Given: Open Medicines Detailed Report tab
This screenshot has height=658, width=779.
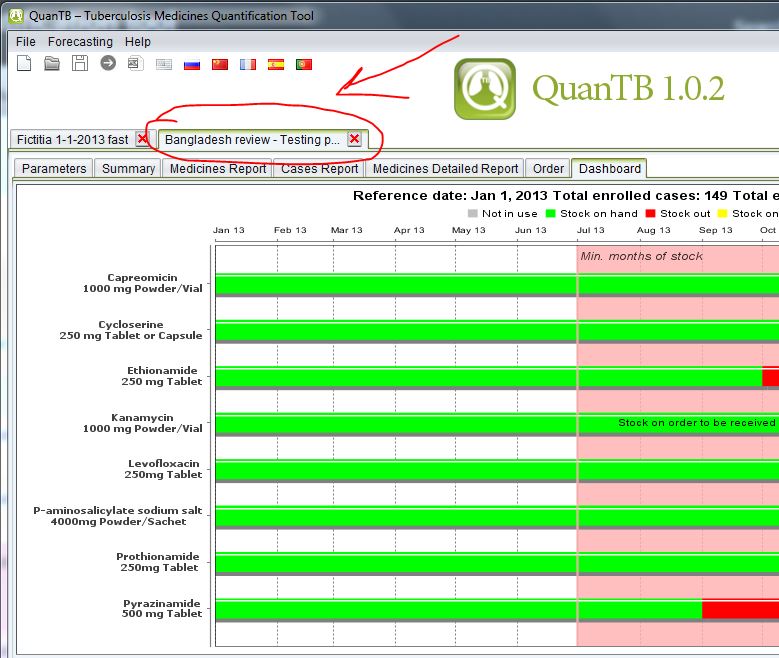Looking at the screenshot, I should (x=445, y=168).
